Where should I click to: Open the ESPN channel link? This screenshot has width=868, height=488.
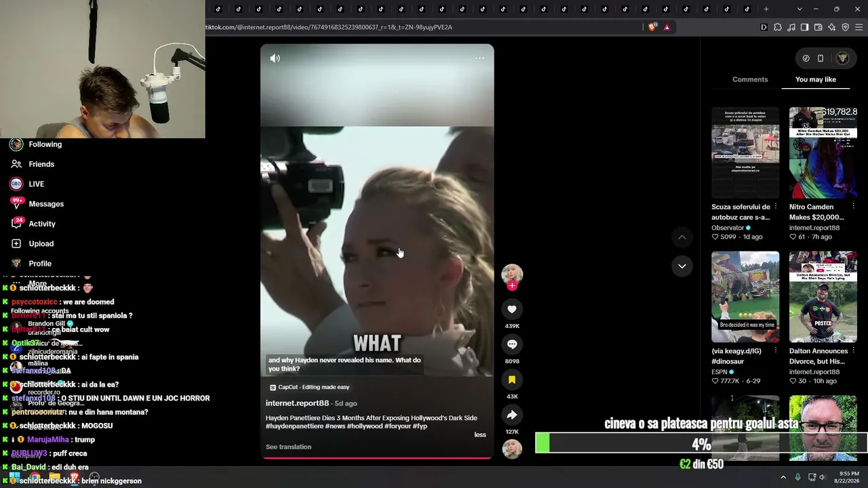click(x=722, y=372)
